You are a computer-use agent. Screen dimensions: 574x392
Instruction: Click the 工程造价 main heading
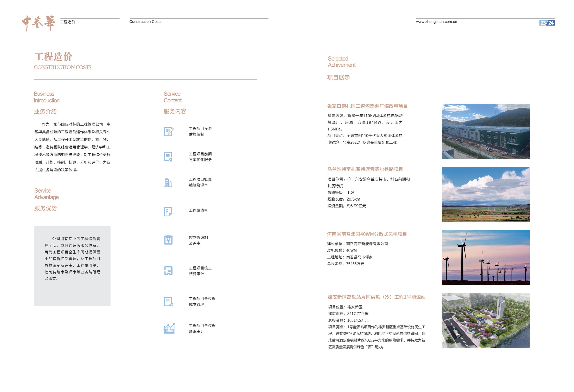click(53, 57)
